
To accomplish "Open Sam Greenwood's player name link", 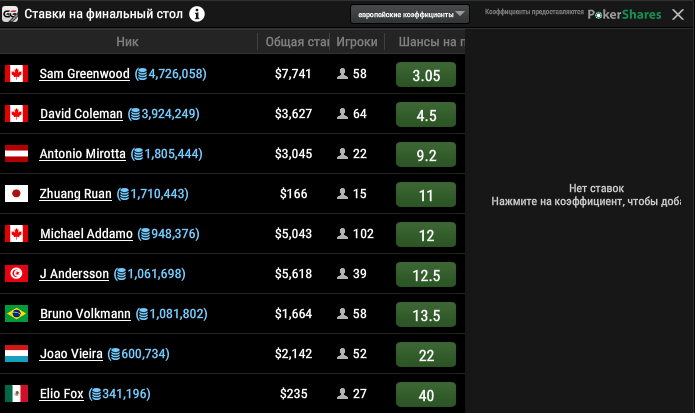I will (85, 74).
